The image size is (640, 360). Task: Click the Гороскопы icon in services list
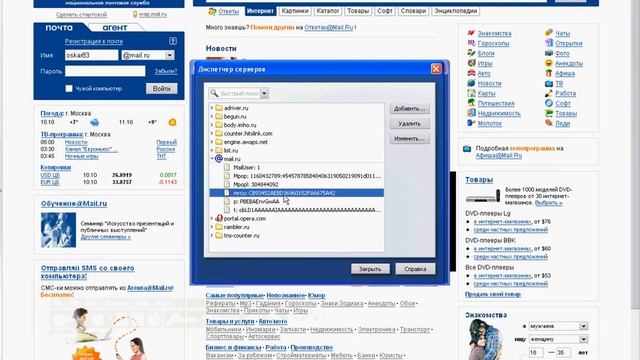coord(471,43)
